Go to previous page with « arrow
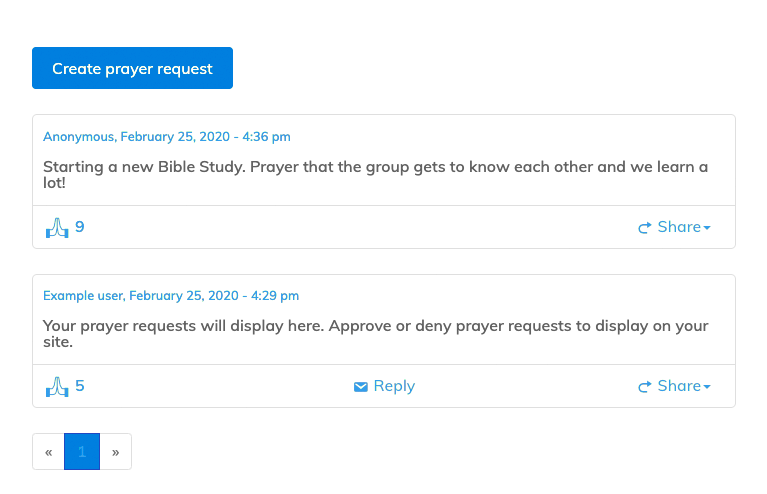The width and height of the screenshot is (767, 494). pyautogui.click(x=49, y=452)
